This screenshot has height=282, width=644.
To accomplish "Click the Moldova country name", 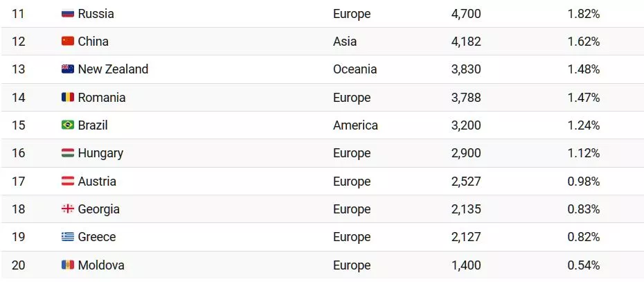I will click(101, 265).
